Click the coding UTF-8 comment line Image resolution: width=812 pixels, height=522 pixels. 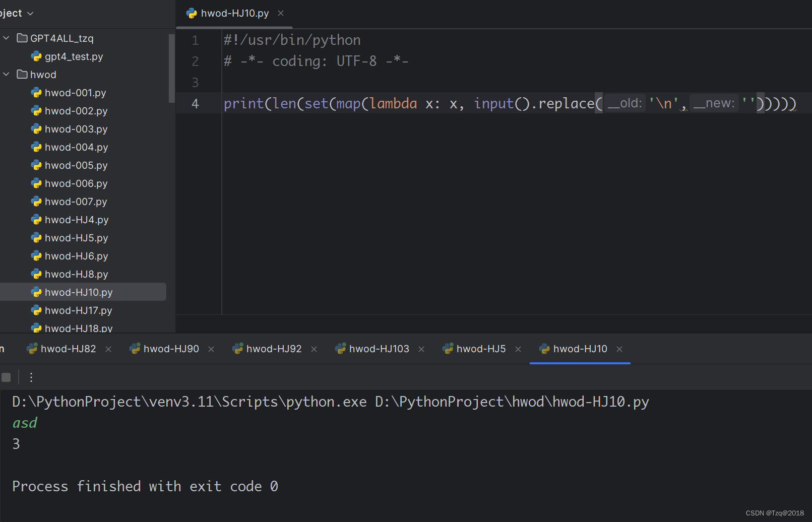pyautogui.click(x=316, y=61)
